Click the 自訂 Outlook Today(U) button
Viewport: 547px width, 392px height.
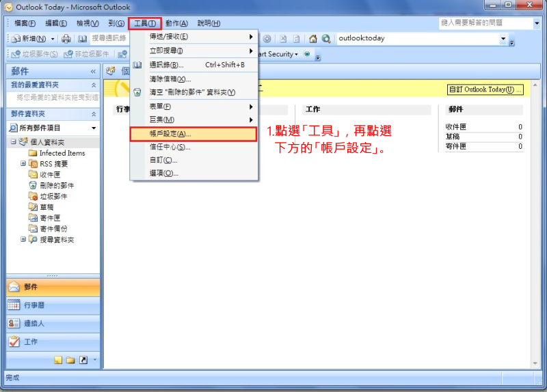(x=485, y=89)
